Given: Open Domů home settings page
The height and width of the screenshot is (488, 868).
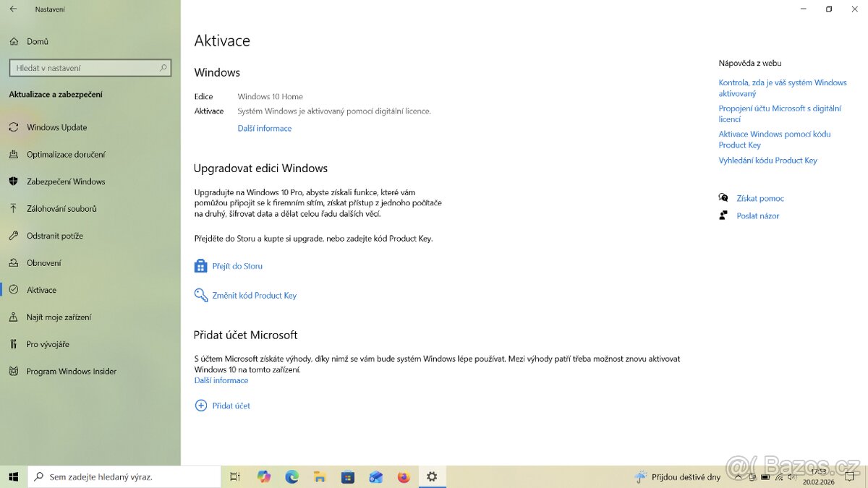Looking at the screenshot, I should tap(37, 41).
